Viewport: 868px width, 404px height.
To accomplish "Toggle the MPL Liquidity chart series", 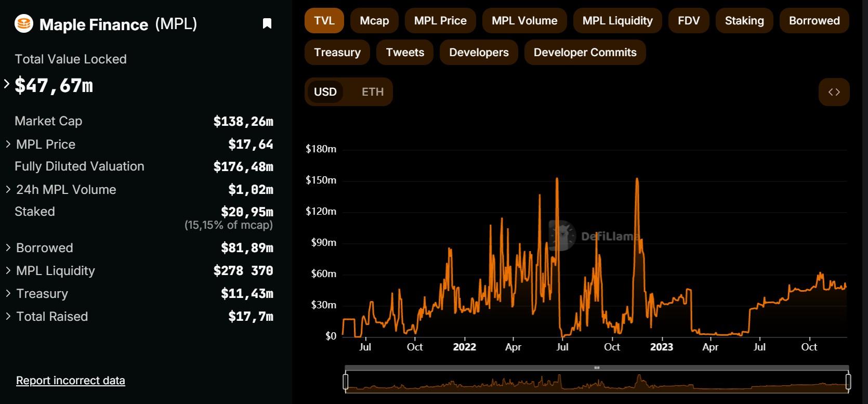I will pyautogui.click(x=617, y=21).
